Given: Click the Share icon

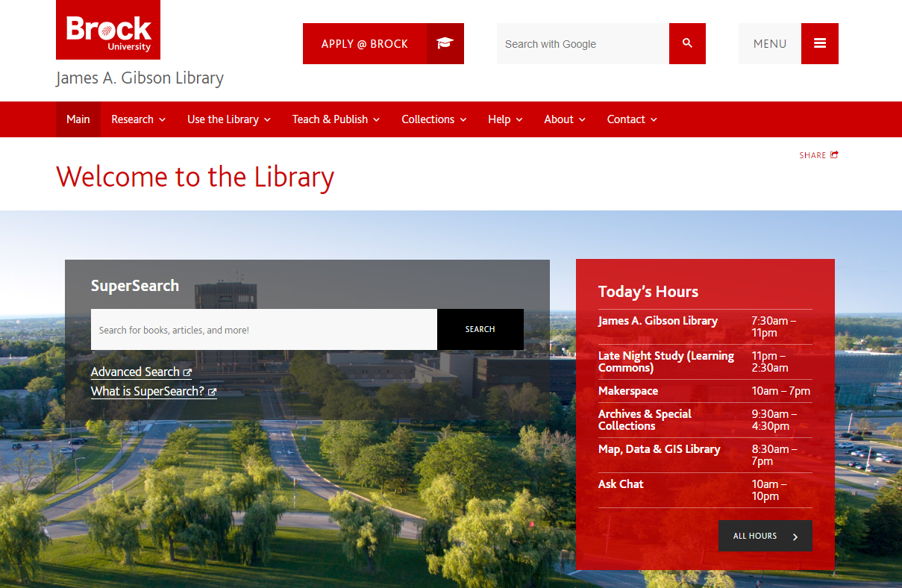Looking at the screenshot, I should pos(834,155).
